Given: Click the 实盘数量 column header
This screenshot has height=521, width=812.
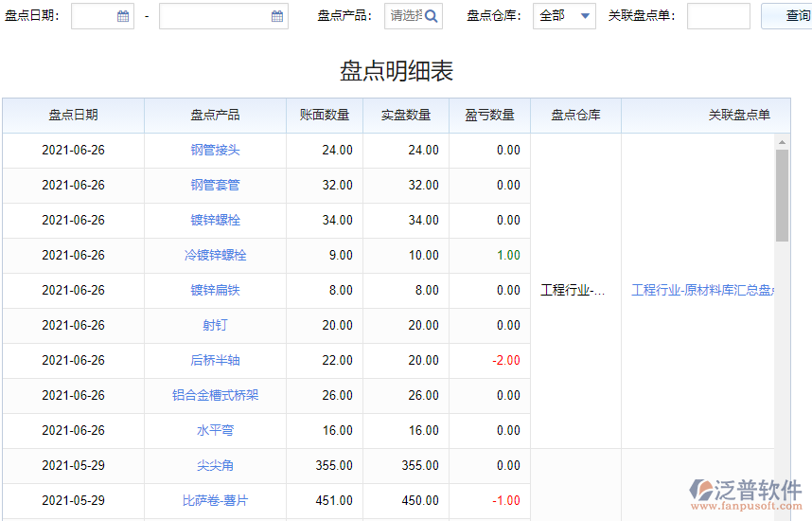Looking at the screenshot, I should [406, 115].
